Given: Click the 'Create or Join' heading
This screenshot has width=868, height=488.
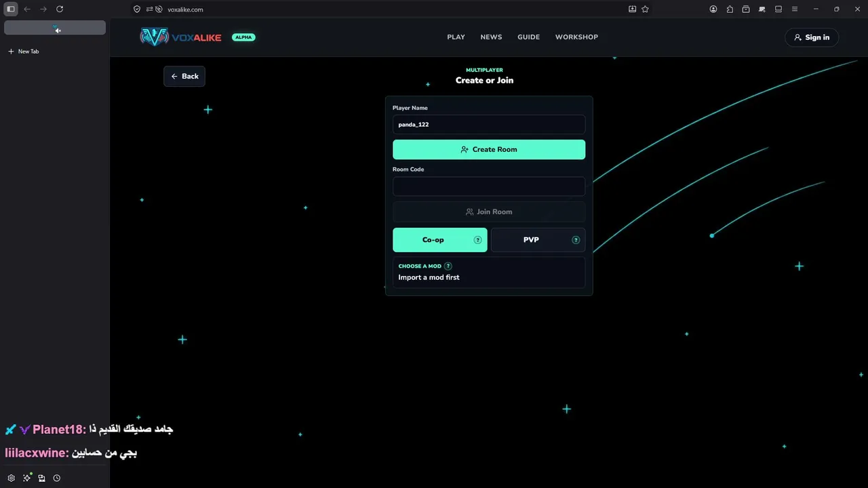Looking at the screenshot, I should click(484, 80).
